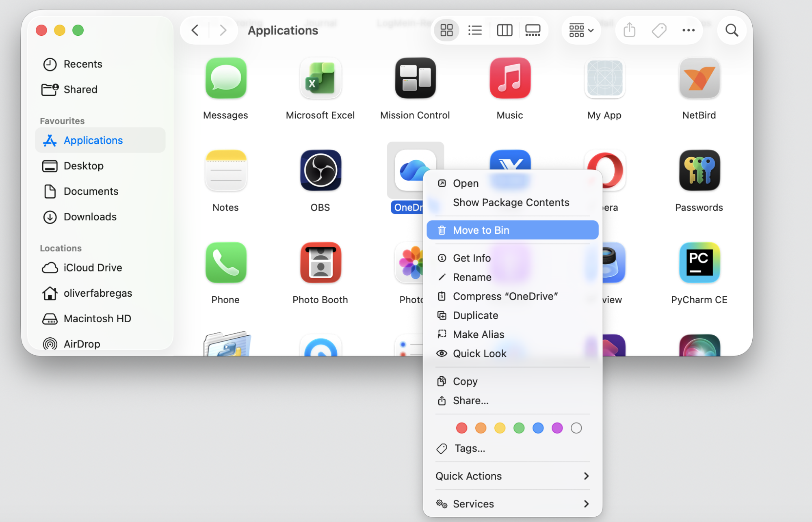Select the Phone app icon

225,263
